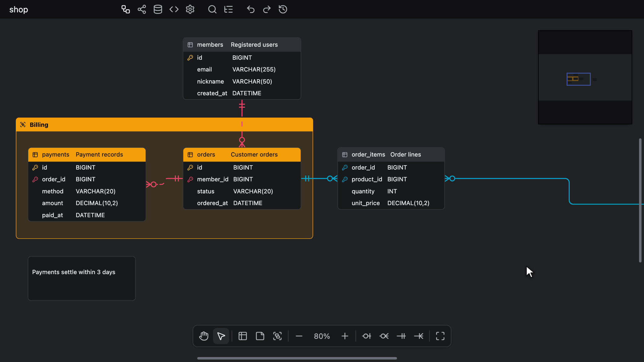Choose the zero-or-many relationship tool

pyautogui.click(x=384, y=336)
